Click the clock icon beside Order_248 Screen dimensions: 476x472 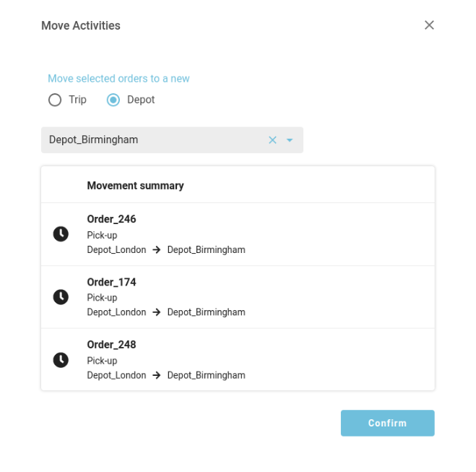(x=61, y=360)
